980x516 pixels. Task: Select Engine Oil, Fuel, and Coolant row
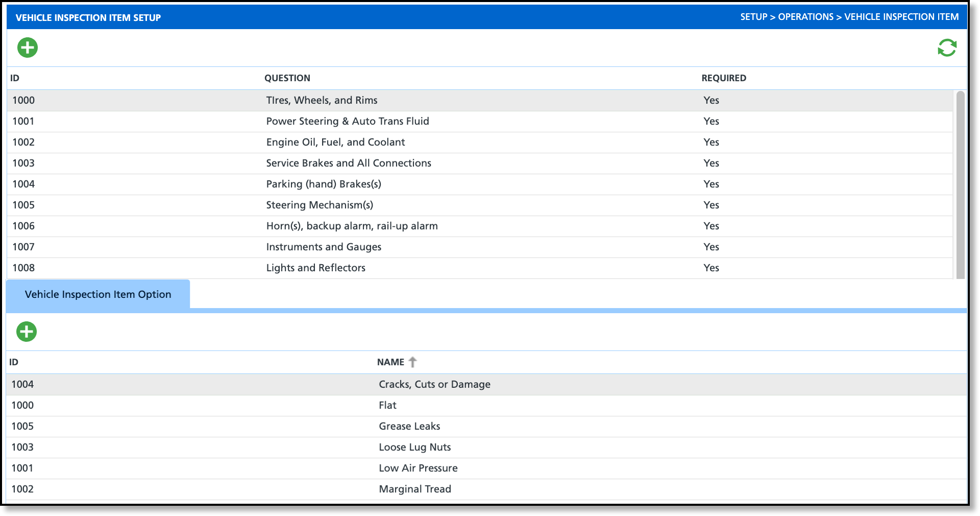pos(480,143)
